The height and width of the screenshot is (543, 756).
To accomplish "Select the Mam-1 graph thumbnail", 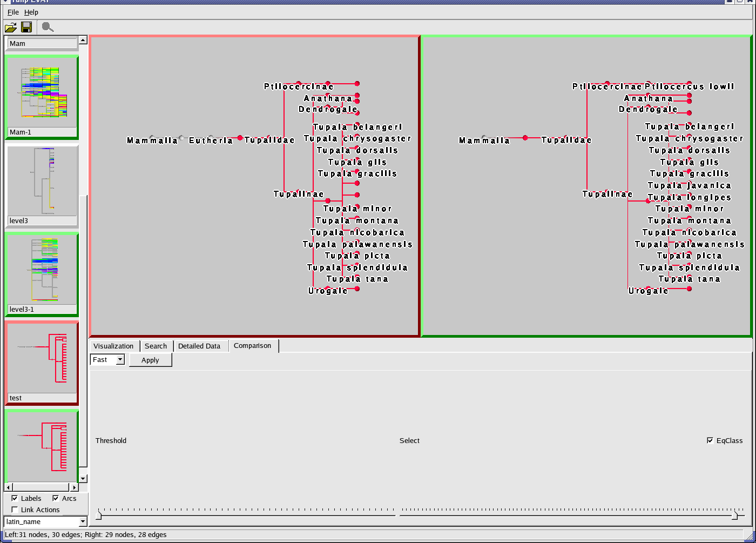I will (x=42, y=97).
